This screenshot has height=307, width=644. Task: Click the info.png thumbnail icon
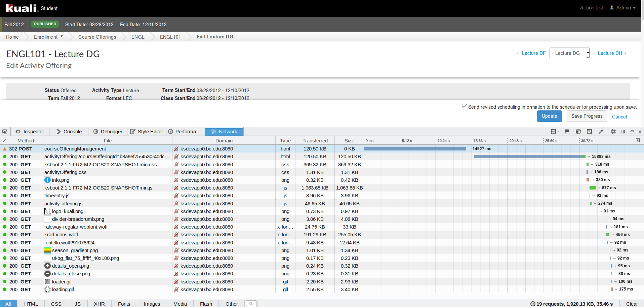click(48, 180)
